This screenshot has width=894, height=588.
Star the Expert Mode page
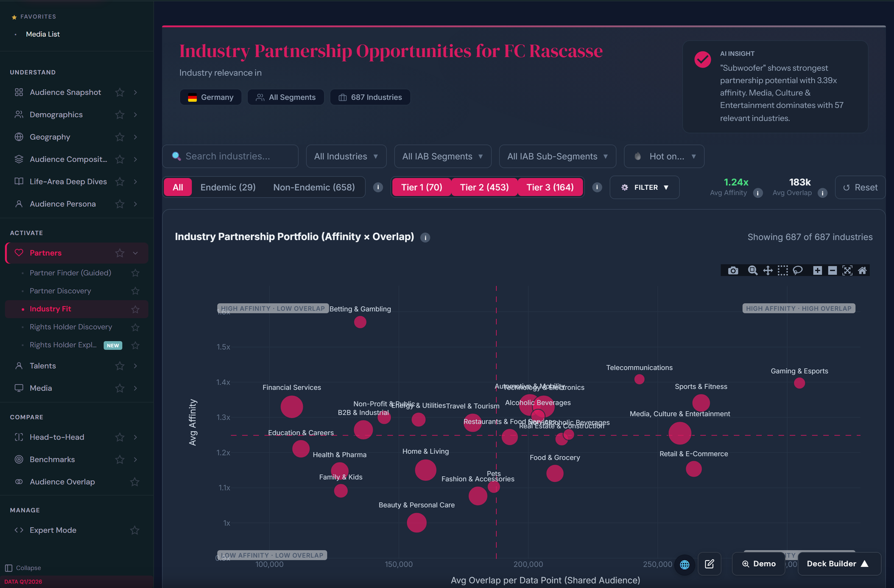(x=135, y=530)
